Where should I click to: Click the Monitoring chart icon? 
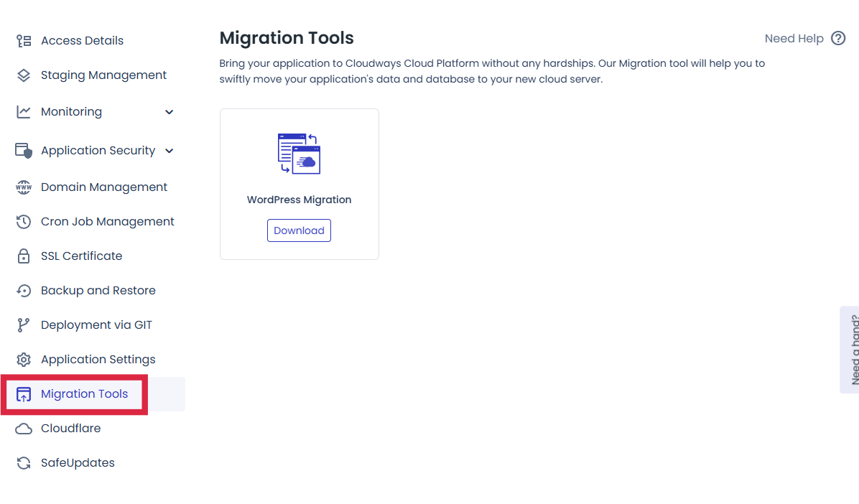pyautogui.click(x=24, y=112)
